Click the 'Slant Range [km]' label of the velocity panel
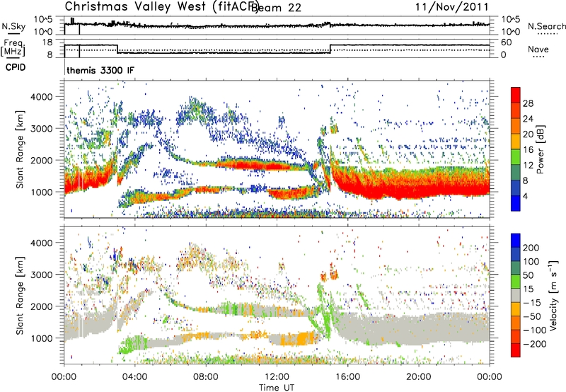566x392 pixels. pos(20,296)
